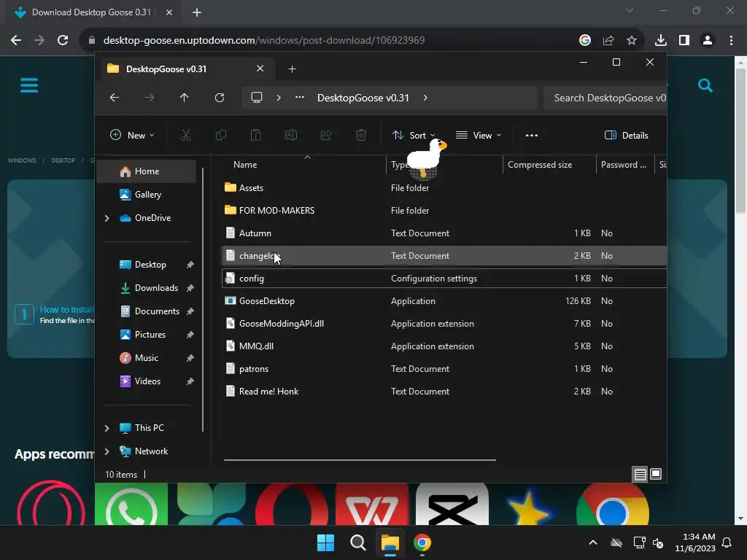747x560 pixels.
Task: Open Windows taskbar Search
Action: tap(357, 542)
